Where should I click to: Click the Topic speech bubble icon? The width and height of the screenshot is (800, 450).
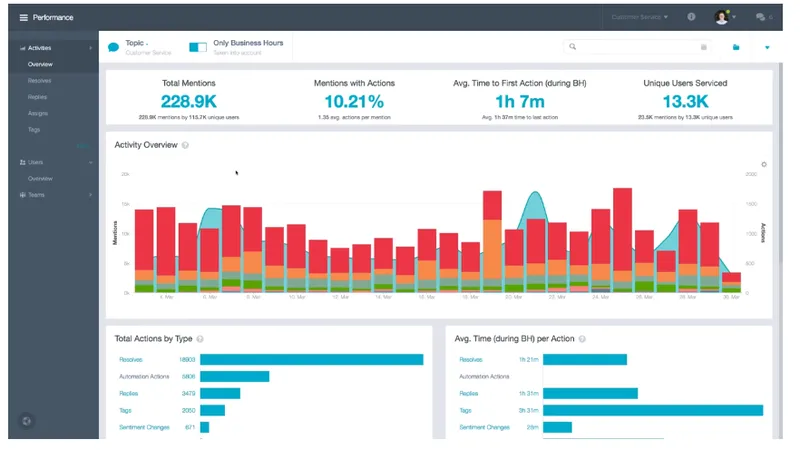pyautogui.click(x=113, y=47)
